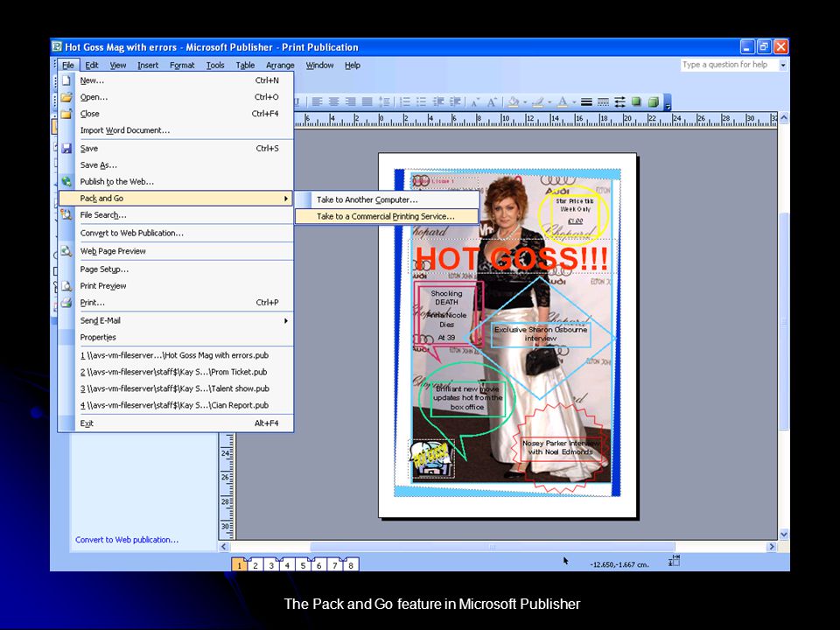The height and width of the screenshot is (630, 840).
Task: Open the File menu
Action: click(67, 66)
